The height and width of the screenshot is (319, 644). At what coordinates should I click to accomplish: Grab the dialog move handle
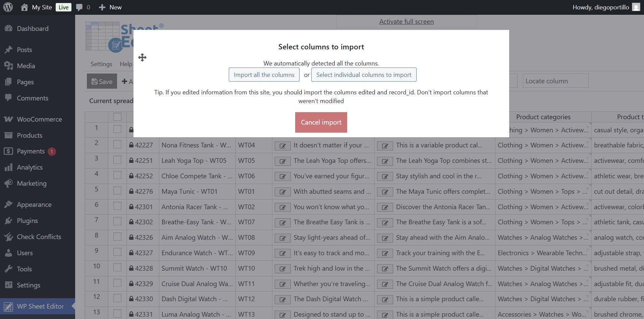[142, 57]
